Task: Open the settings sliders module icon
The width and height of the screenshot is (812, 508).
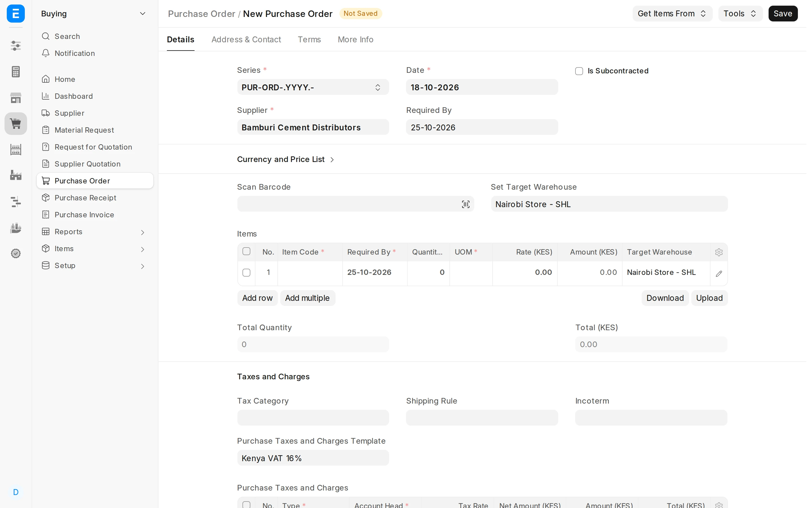Action: [16, 45]
